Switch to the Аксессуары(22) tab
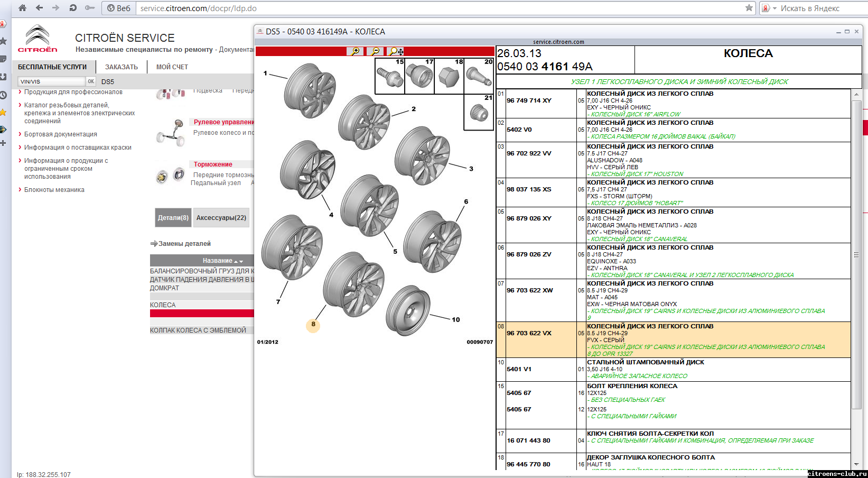Viewport: 868px width, 478px height. click(x=221, y=217)
